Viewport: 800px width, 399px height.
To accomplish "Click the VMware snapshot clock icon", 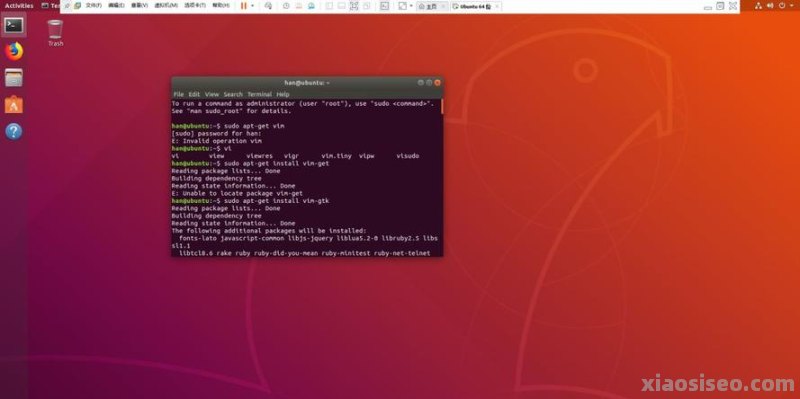I will coord(286,6).
